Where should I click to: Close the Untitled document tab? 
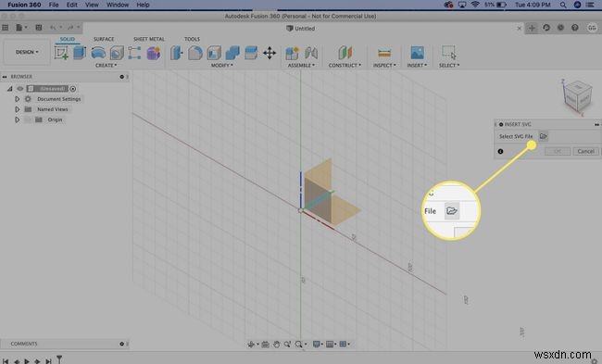[x=520, y=28]
